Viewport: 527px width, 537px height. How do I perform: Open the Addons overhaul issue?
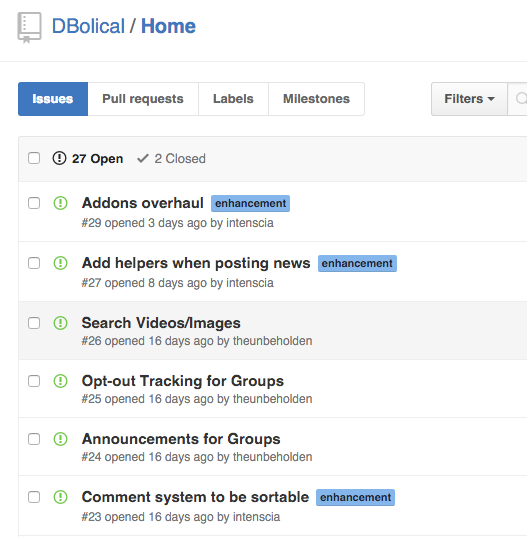[x=142, y=203]
